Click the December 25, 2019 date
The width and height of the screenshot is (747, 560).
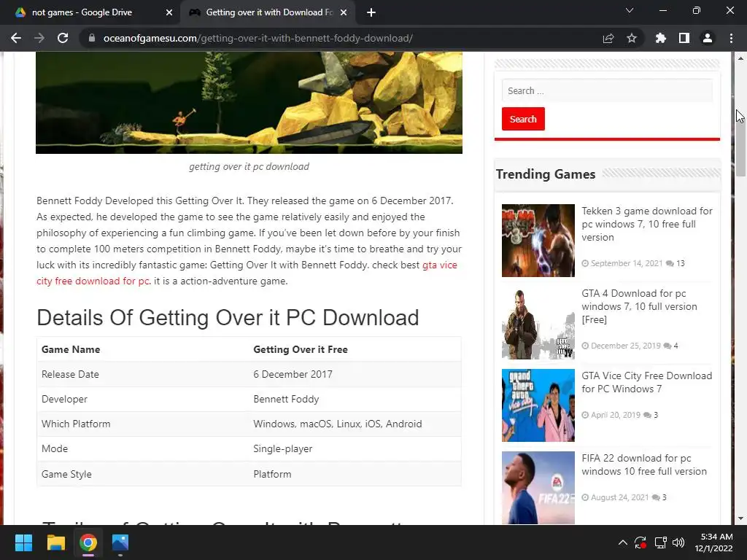[625, 346]
